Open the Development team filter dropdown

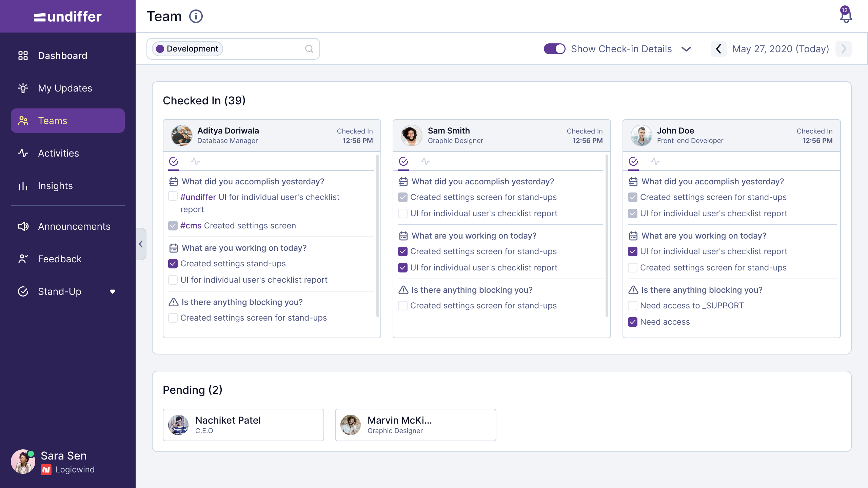[x=188, y=49]
